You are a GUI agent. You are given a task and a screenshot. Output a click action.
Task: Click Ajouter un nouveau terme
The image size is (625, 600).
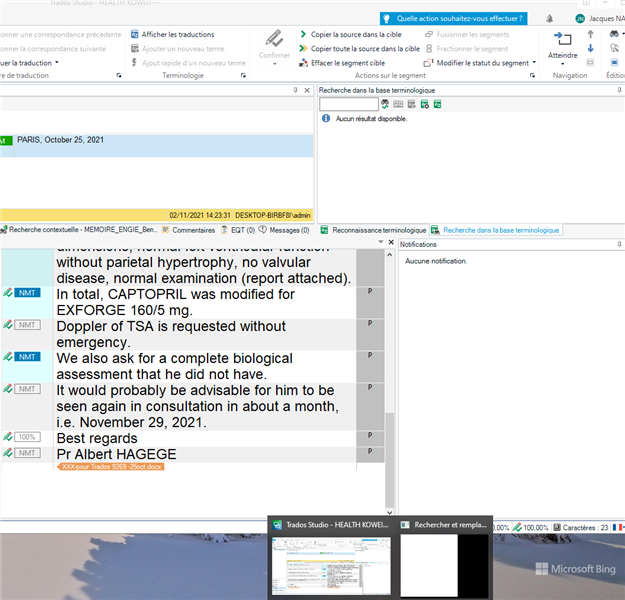[x=178, y=49]
